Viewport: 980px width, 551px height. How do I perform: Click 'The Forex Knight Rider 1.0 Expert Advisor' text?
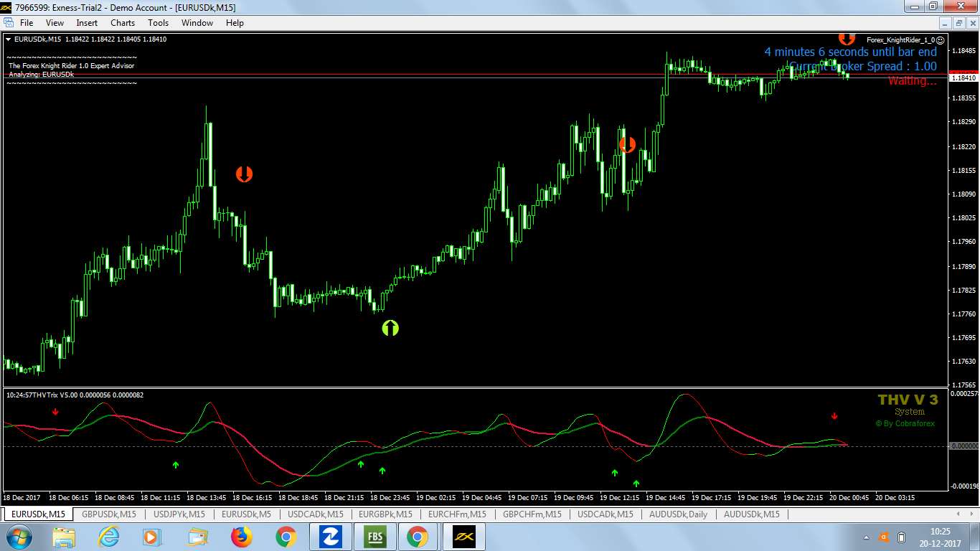pyautogui.click(x=71, y=66)
